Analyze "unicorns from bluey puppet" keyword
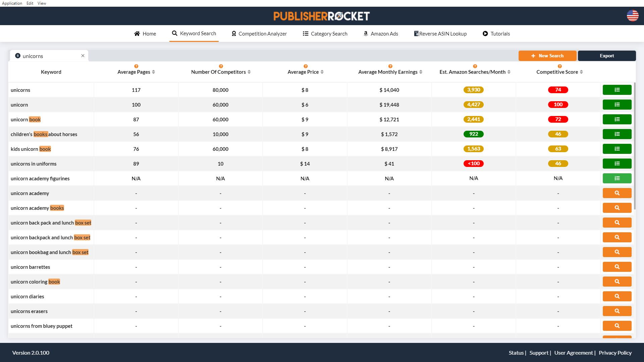This screenshot has width=644, height=362. 617,326
